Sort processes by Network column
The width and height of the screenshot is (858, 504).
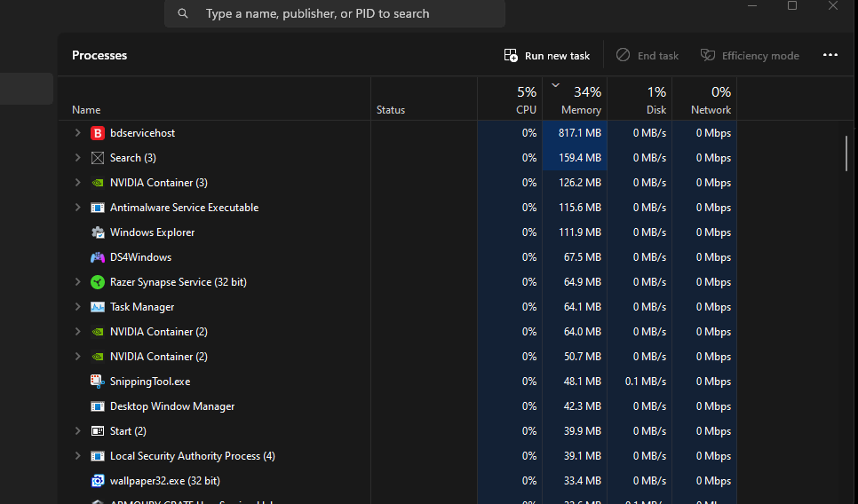[x=705, y=98]
